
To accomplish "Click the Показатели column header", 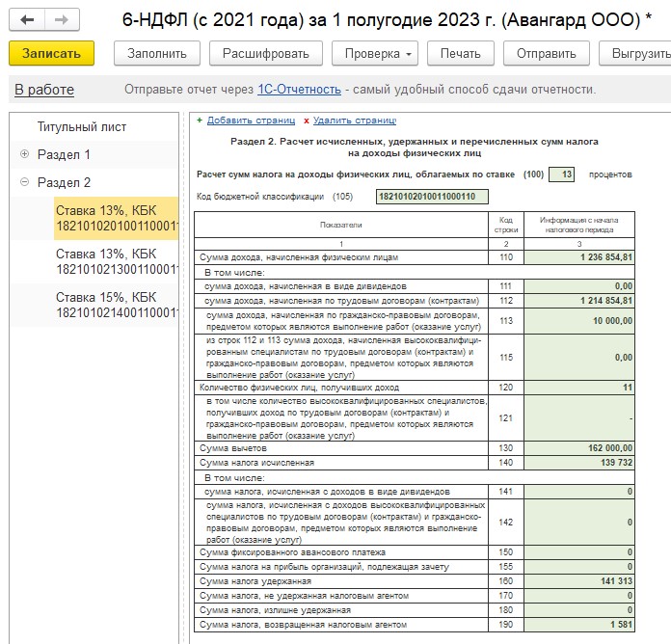I will pos(341,225).
